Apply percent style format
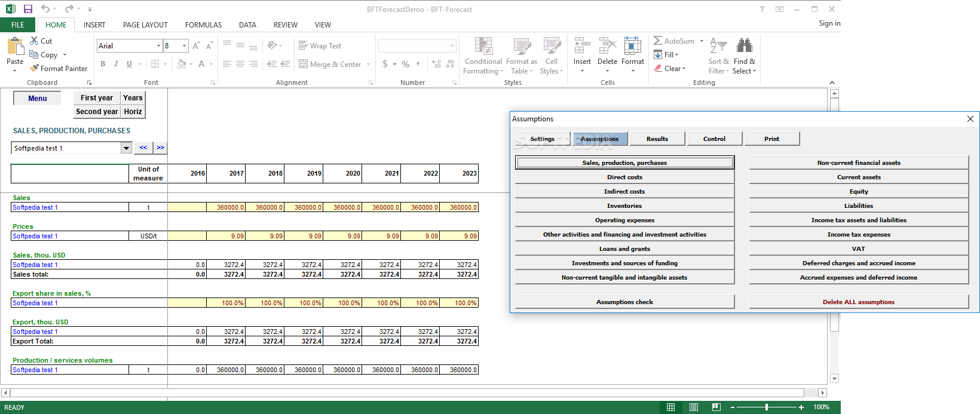 point(405,64)
